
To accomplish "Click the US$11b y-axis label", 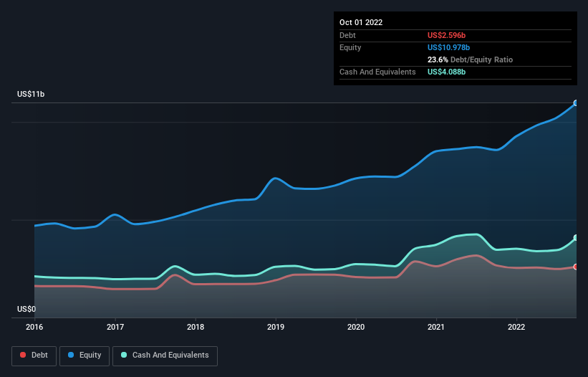I will pos(31,94).
